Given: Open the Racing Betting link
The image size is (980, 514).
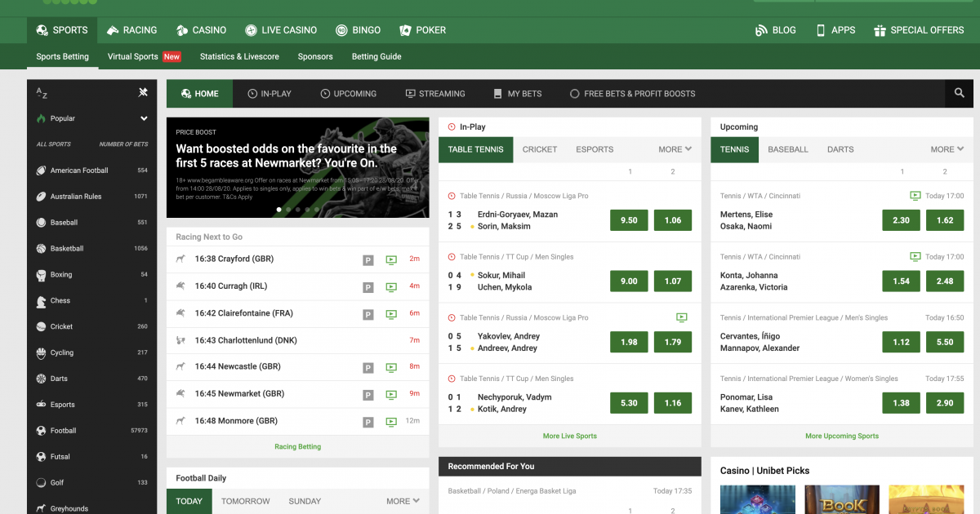Looking at the screenshot, I should point(297,446).
